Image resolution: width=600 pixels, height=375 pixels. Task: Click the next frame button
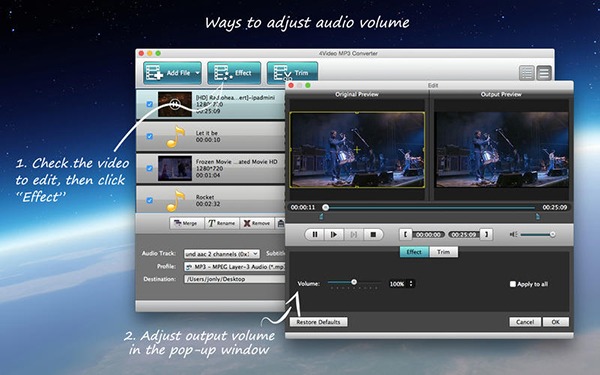[353, 235]
